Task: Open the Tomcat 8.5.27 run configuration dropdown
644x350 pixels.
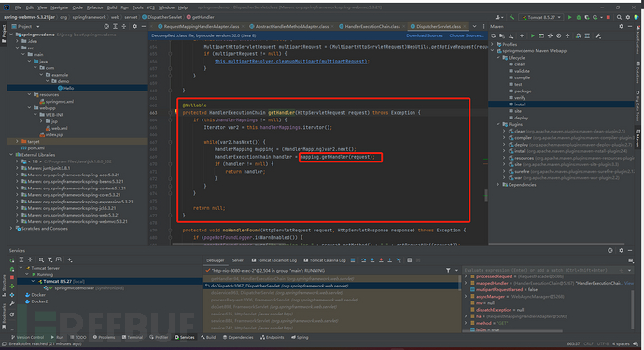Action: (x=540, y=17)
